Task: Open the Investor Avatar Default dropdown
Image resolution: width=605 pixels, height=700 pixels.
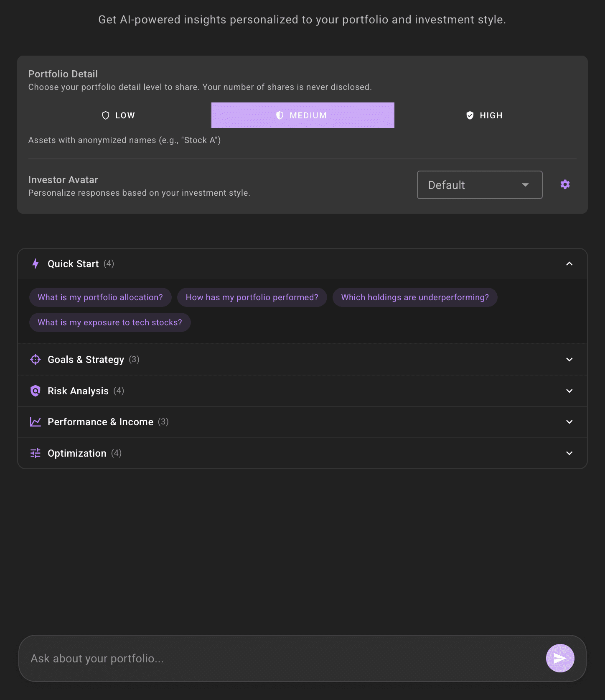Action: click(x=479, y=185)
